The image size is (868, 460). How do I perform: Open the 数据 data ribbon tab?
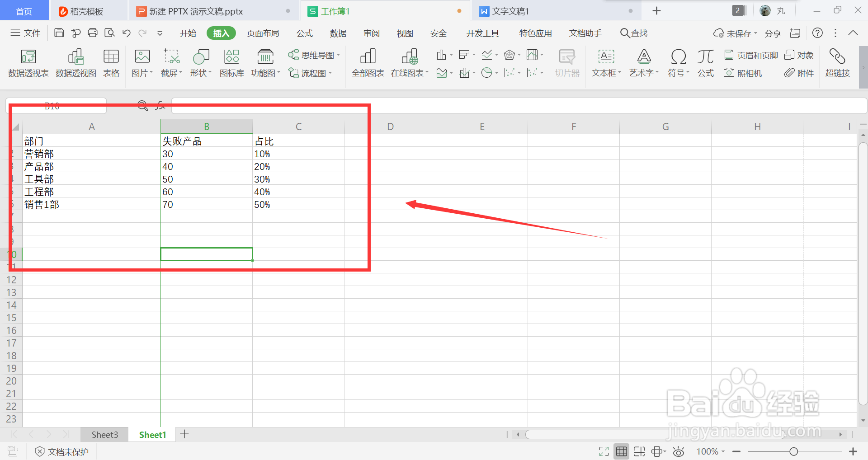click(338, 33)
